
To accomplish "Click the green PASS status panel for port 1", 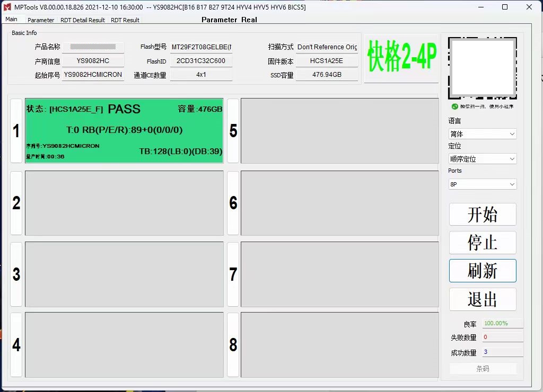I will (x=124, y=131).
